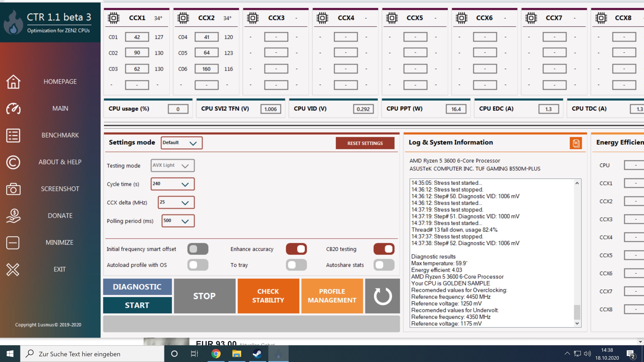Open Task View in the taskbar
This screenshot has height=362, width=644.
195,354
